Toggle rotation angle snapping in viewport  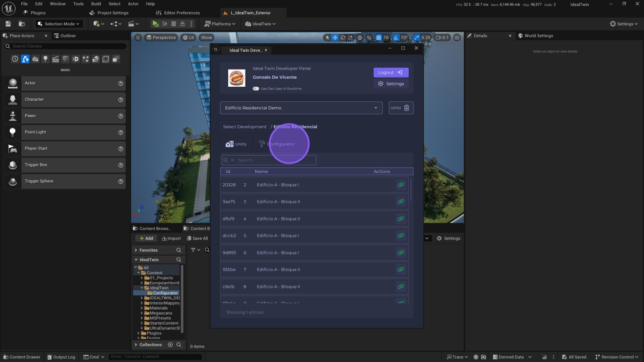396,37
